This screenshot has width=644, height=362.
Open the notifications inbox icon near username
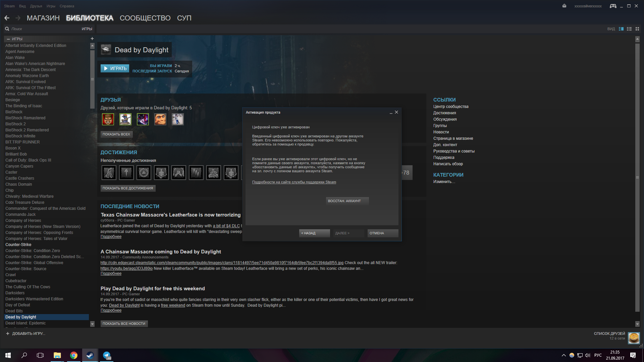[x=564, y=6]
